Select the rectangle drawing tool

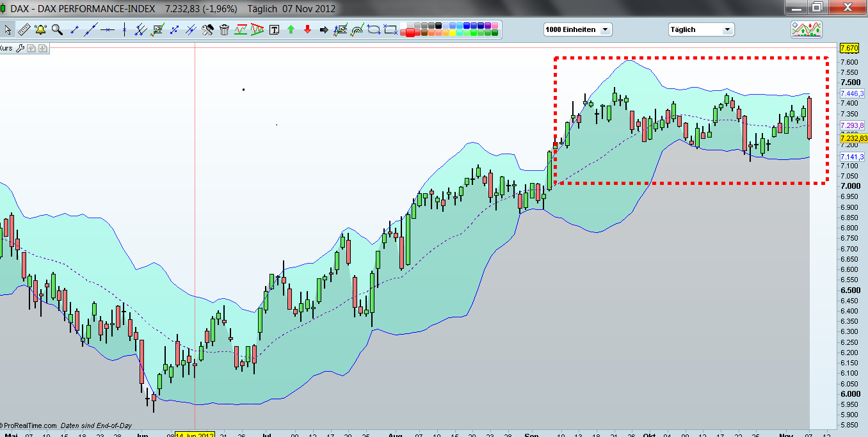pyautogui.click(x=390, y=29)
